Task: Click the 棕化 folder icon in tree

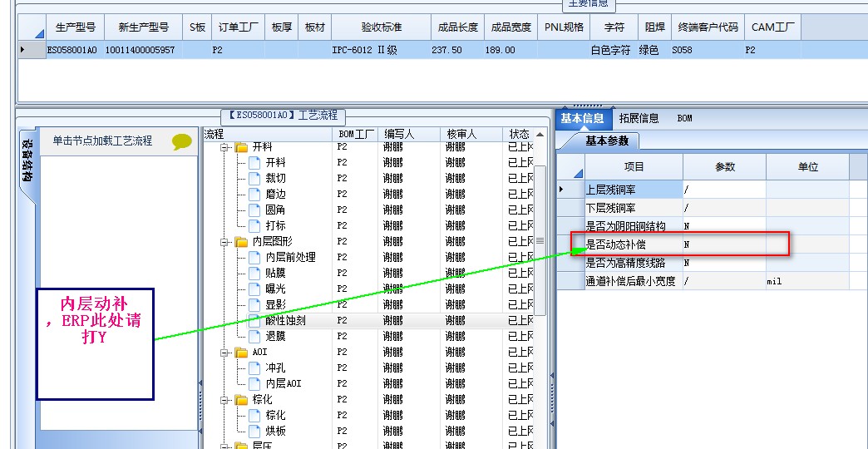Action: point(241,400)
